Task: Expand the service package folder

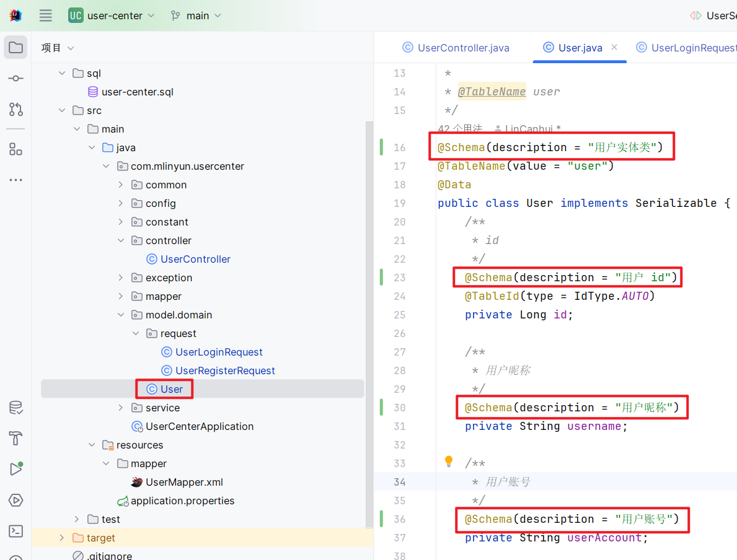Action: coord(121,408)
